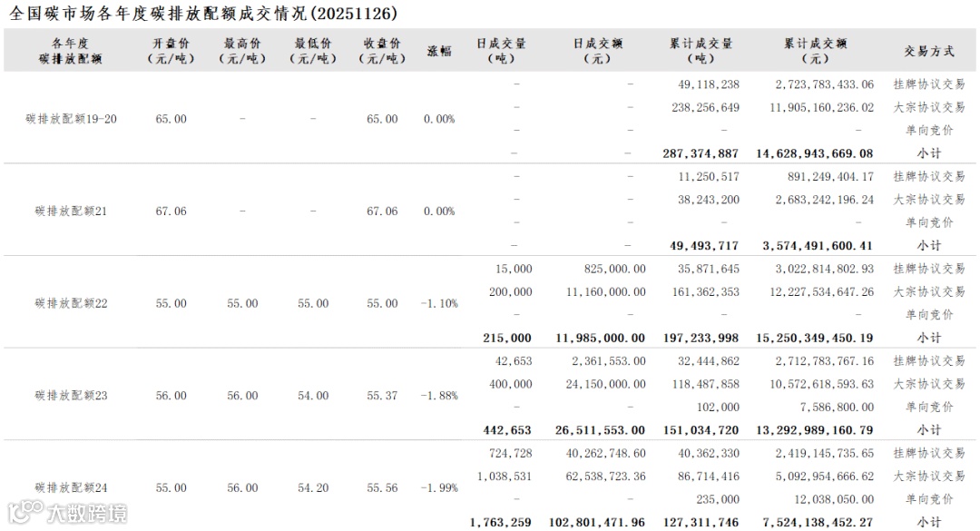
Task: Select the 最高价 column header
Action: pos(242,51)
